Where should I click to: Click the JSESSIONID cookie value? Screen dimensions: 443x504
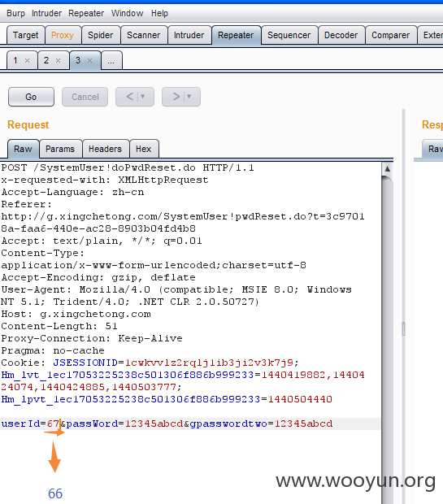(x=209, y=363)
